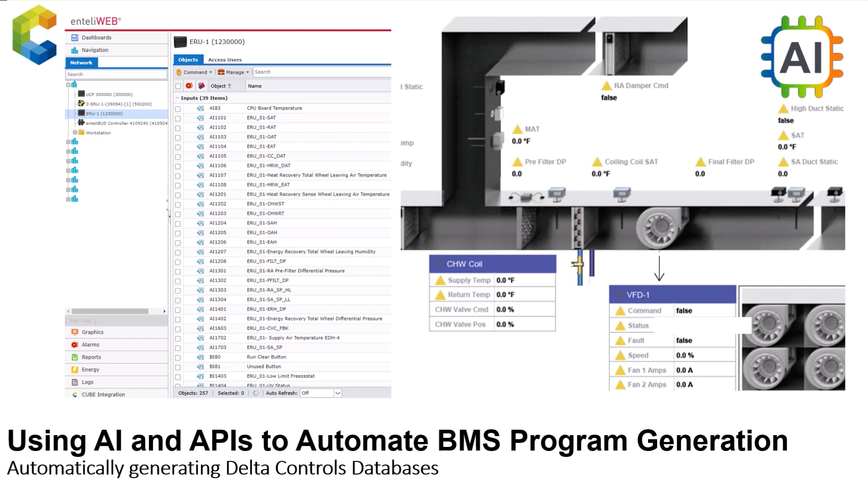868x489 pixels.
Task: Click the magnifier icon on VFD-1 panel
Action: pyautogui.click(x=619, y=295)
